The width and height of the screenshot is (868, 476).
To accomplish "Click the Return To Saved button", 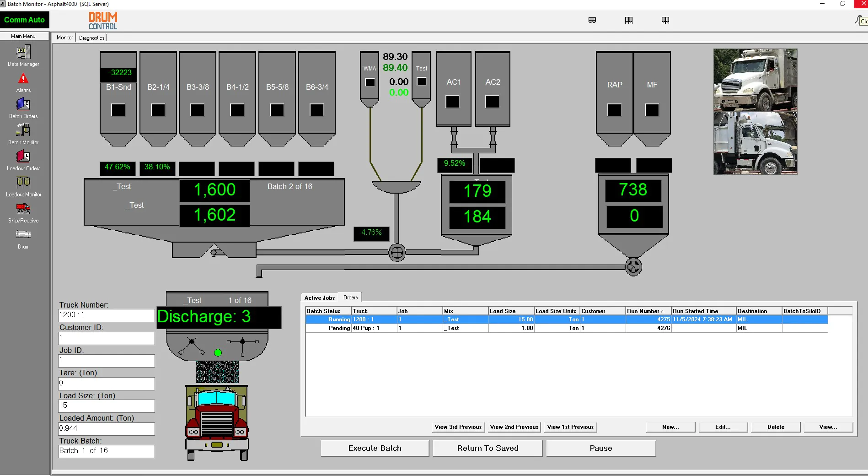I will point(487,448).
